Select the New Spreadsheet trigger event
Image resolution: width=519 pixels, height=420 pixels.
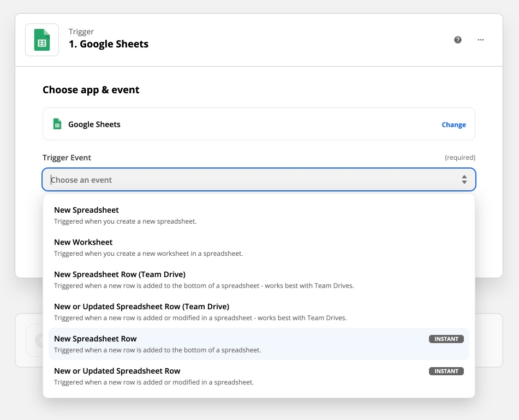pyautogui.click(x=86, y=210)
